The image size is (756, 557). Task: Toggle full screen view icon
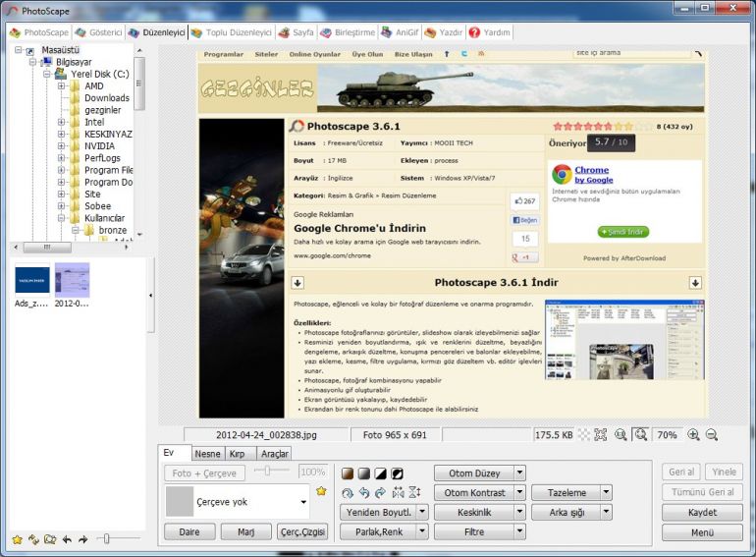point(601,434)
